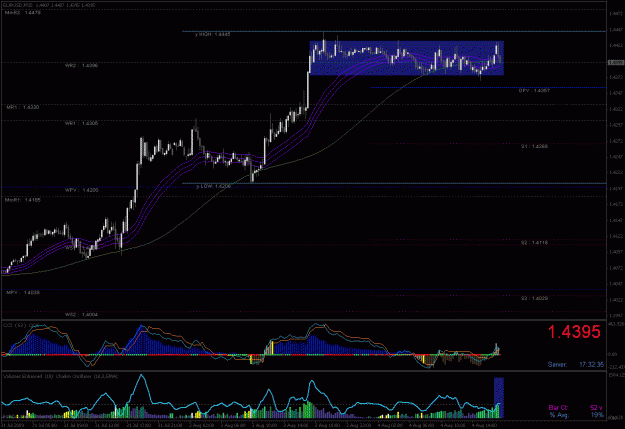The width and height of the screenshot is (625, 429).
Task: Select the CCI indicator panel label
Action: point(21,326)
